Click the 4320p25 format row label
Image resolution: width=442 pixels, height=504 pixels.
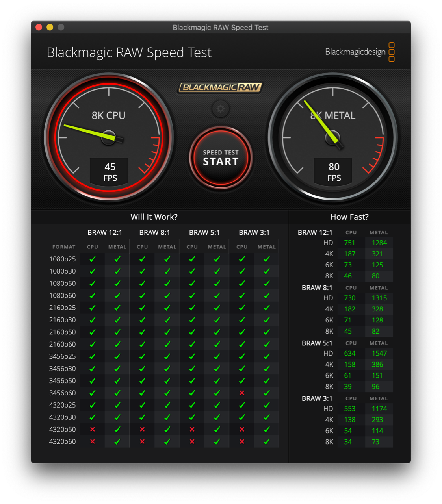[x=62, y=405]
